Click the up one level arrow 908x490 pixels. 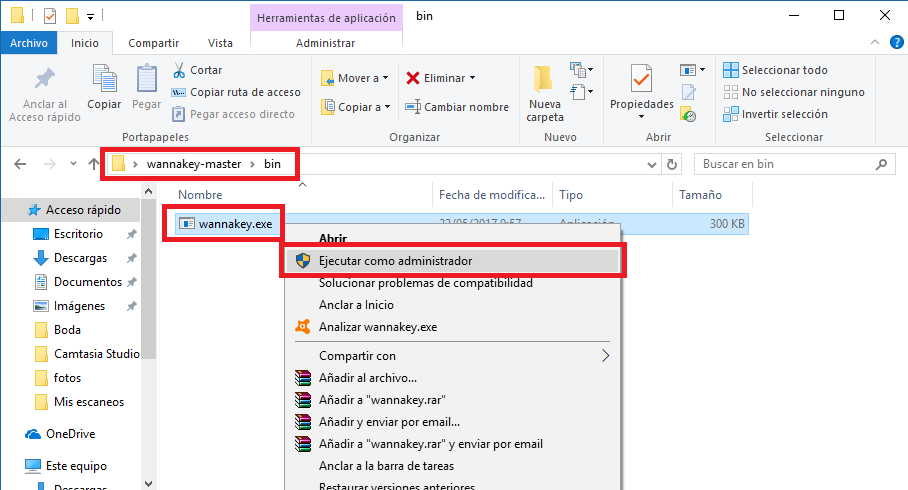pyautogui.click(x=93, y=164)
